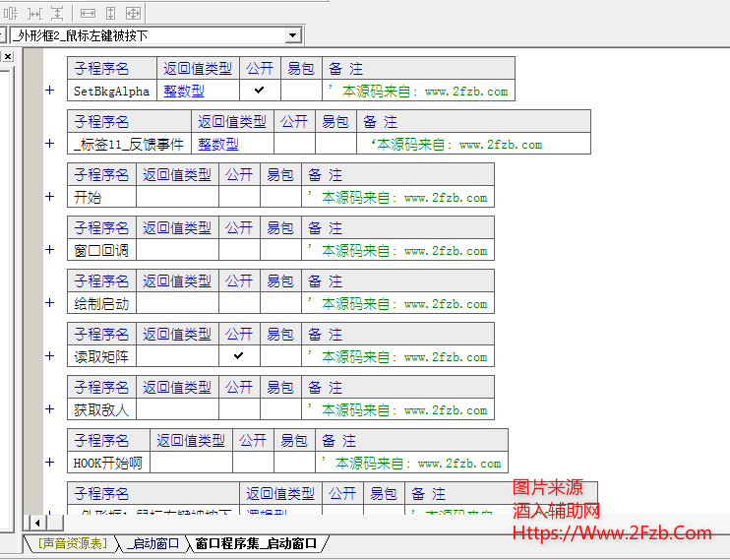Click the make same width icon

88,13
